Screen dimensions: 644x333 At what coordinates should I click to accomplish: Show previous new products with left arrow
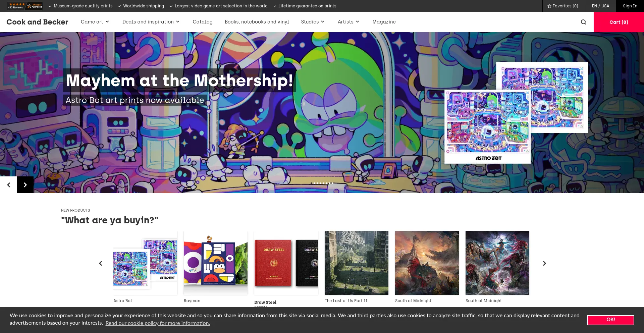tap(100, 263)
